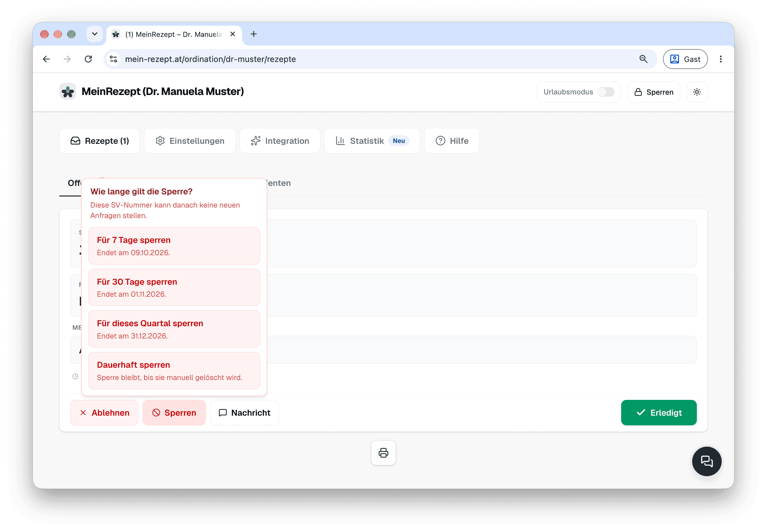Choose Dauerhaft sperren option
The height and width of the screenshot is (532, 767).
coord(174,371)
